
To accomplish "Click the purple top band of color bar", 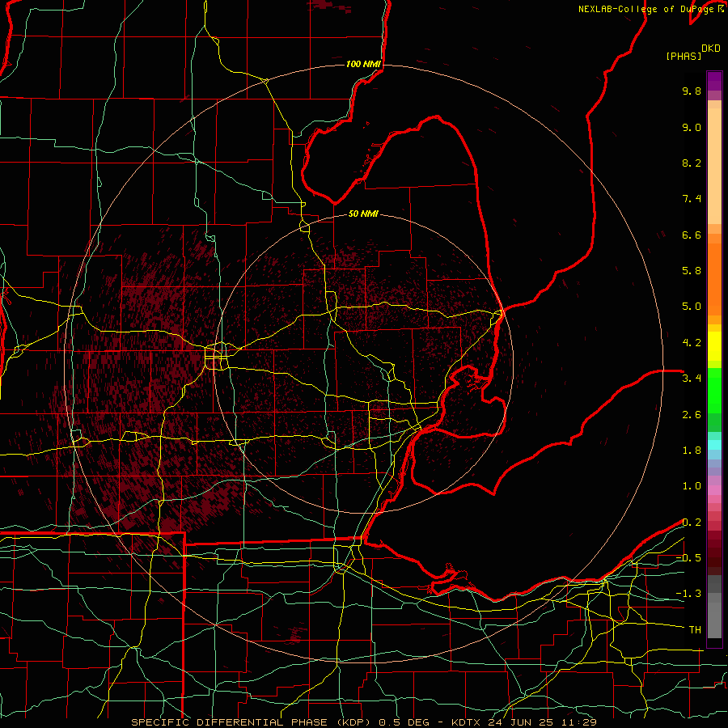I will point(714,81).
